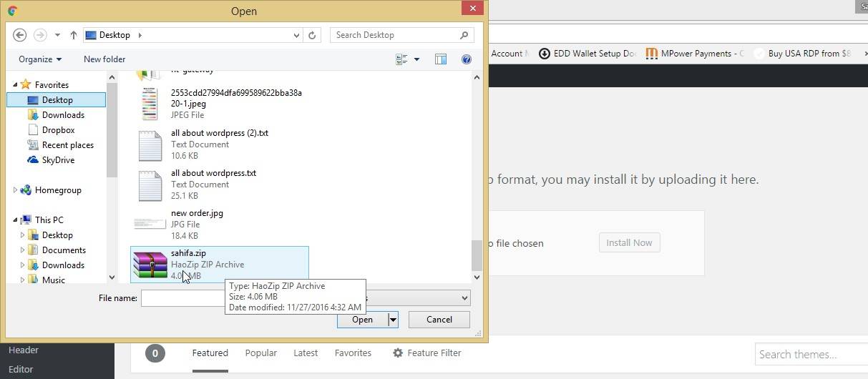868x379 pixels.
Task: Select the sahifa.zip archive file
Action: point(188,253)
